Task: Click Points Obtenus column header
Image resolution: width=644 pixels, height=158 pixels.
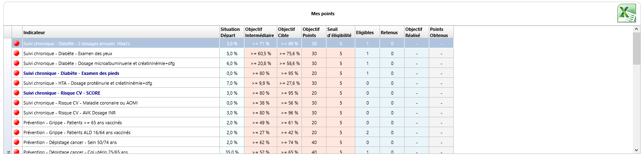Action: (x=441, y=32)
